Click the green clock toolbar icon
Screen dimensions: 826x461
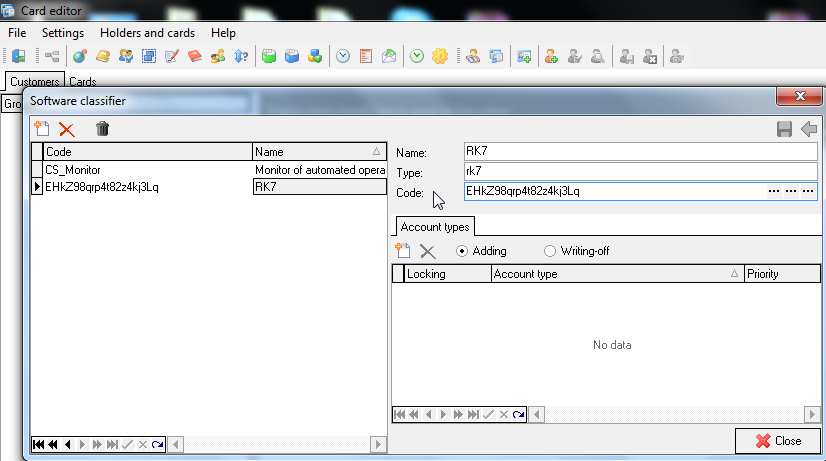pyautogui.click(x=417, y=56)
